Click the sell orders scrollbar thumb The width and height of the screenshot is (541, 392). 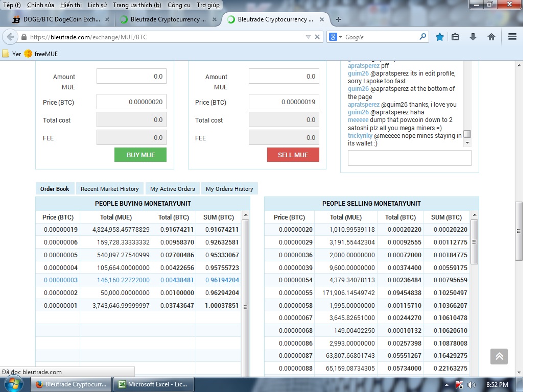tap(475, 241)
